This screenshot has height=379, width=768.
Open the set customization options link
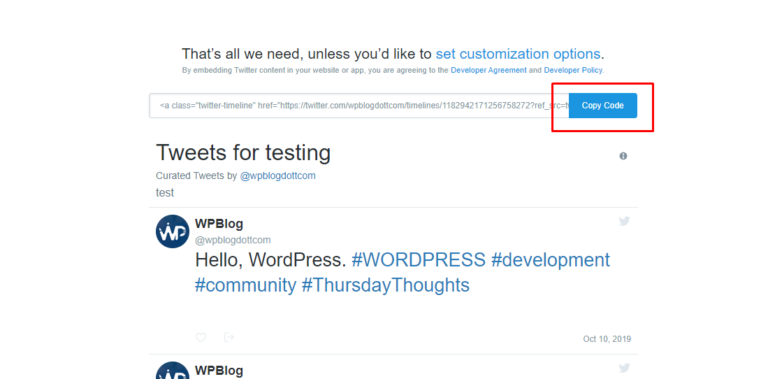pyautogui.click(x=518, y=54)
